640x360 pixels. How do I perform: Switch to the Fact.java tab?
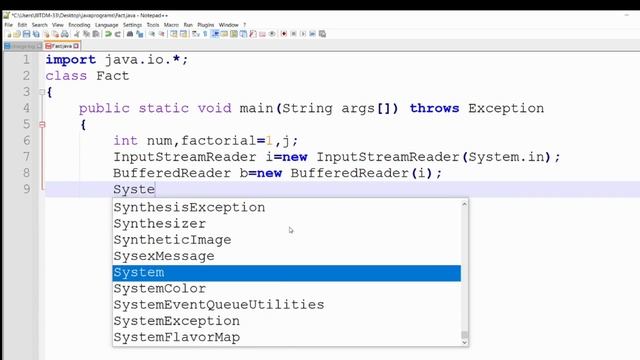pos(62,46)
